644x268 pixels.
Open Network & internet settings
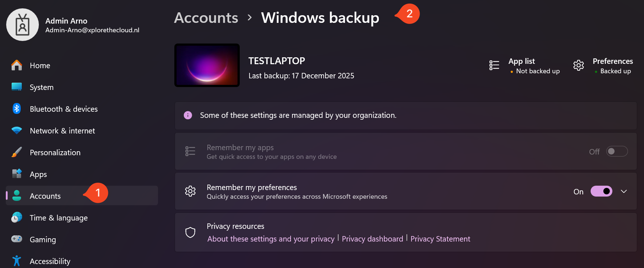(62, 131)
